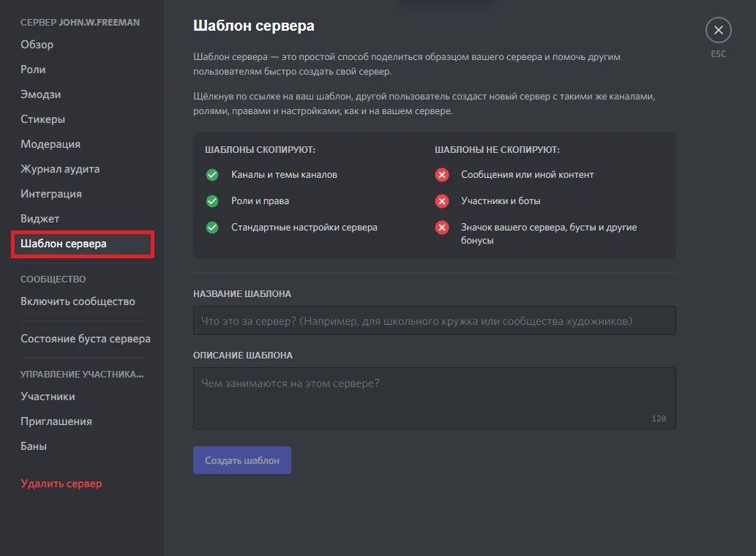The image size is (756, 556).
Task: Focus the Описание шаблона text area
Action: 435,399
